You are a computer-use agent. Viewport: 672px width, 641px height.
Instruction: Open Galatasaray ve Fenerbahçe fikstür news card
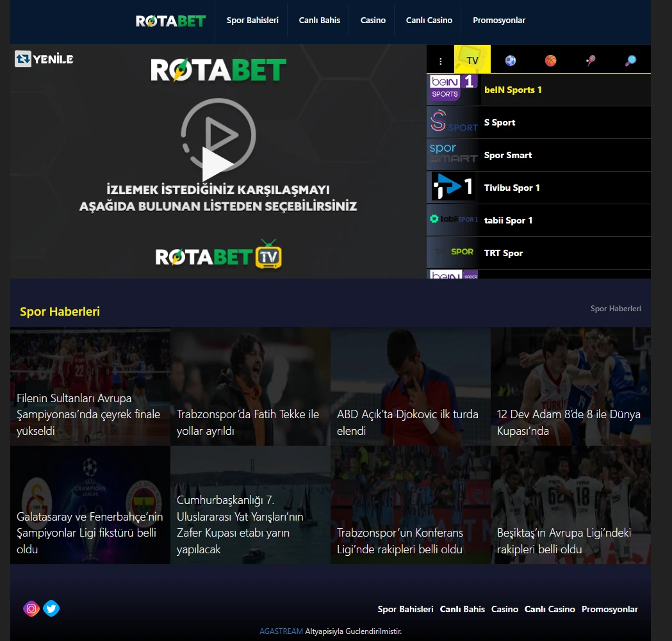(x=90, y=505)
